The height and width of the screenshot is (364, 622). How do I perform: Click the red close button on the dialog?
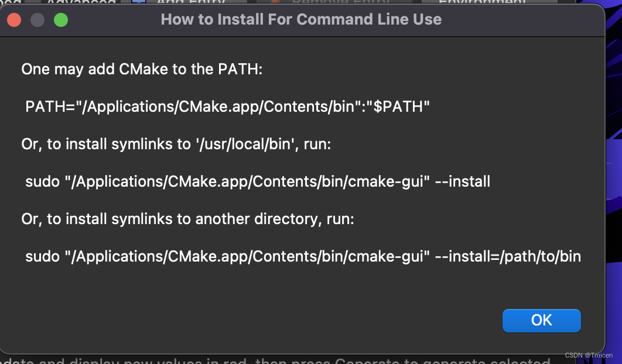(x=13, y=19)
